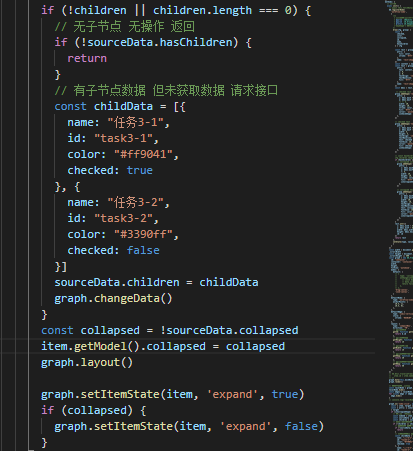Select the "#ff9041" color string
This screenshot has height=451, width=413.
[x=146, y=154]
